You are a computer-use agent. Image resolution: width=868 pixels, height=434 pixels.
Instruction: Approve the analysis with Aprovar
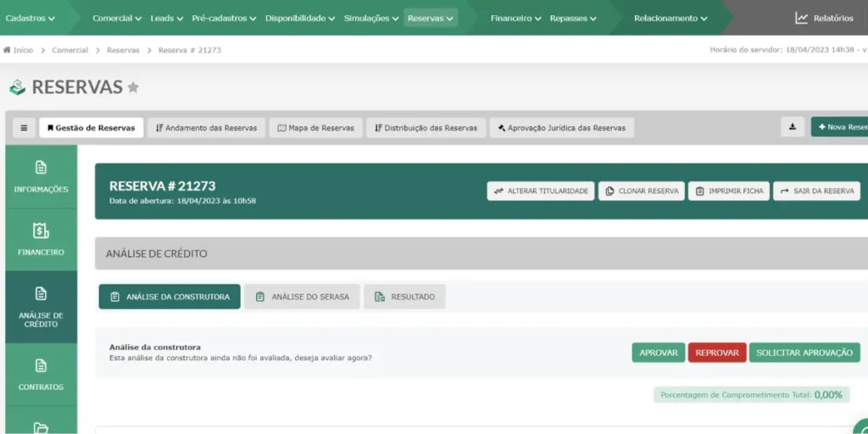[659, 353]
